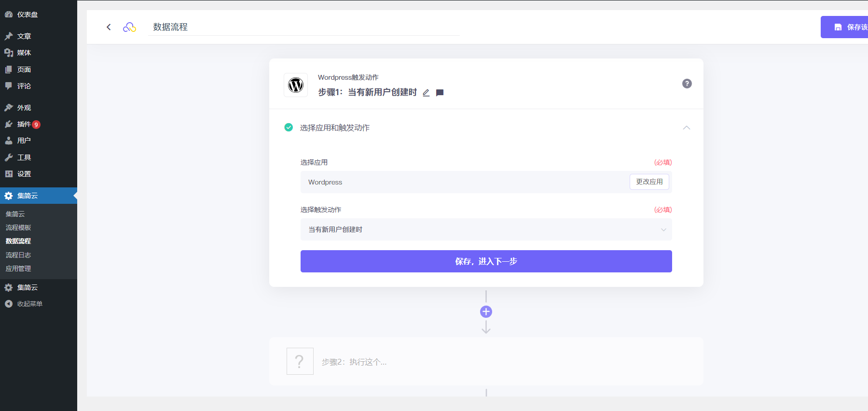Open 应用管理 in the submenu
The width and height of the screenshot is (868, 411).
point(18,269)
